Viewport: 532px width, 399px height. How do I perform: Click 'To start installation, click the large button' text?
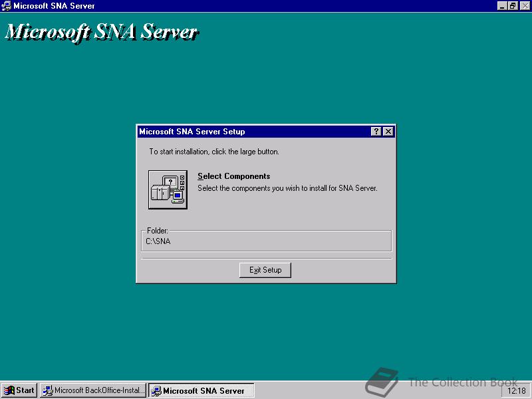214,152
